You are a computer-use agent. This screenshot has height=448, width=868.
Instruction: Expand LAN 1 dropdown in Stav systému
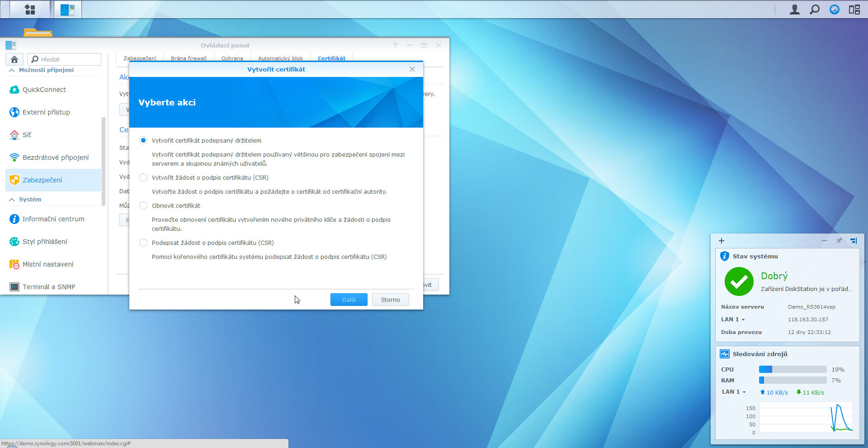tap(743, 319)
